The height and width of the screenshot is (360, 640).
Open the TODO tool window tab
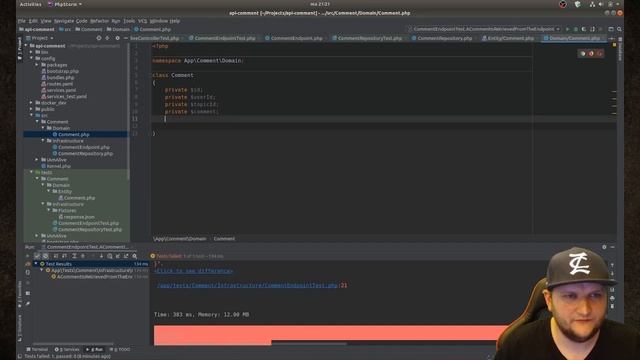click(x=120, y=349)
